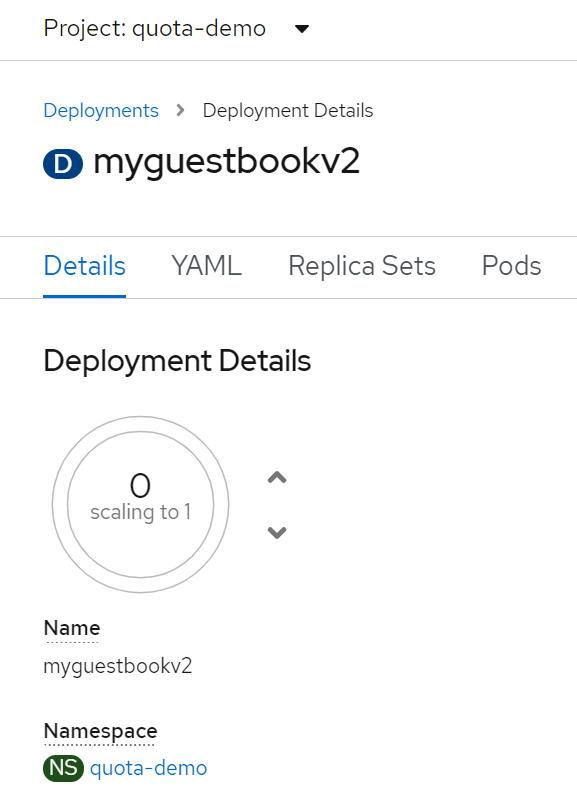Screen dimensions: 577x793
Task: Click the green NS namespace badge
Action: [x=63, y=768]
